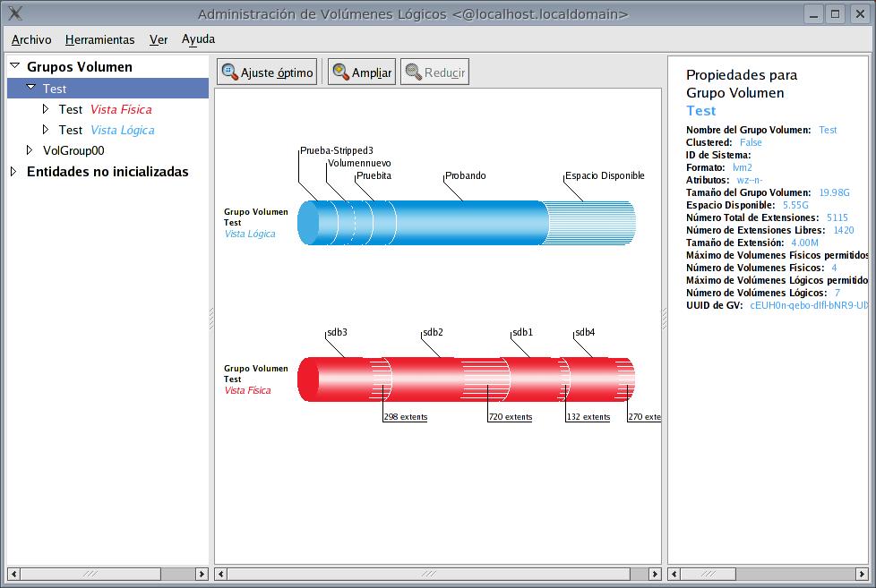Image resolution: width=876 pixels, height=588 pixels.
Task: Select VolGroup00 in the tree
Action: tap(73, 150)
